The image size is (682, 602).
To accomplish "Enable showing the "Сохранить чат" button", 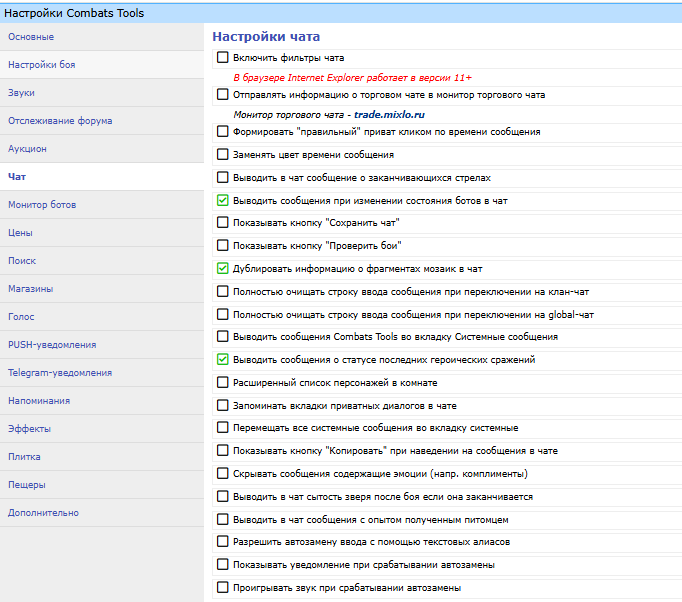I will 223,222.
